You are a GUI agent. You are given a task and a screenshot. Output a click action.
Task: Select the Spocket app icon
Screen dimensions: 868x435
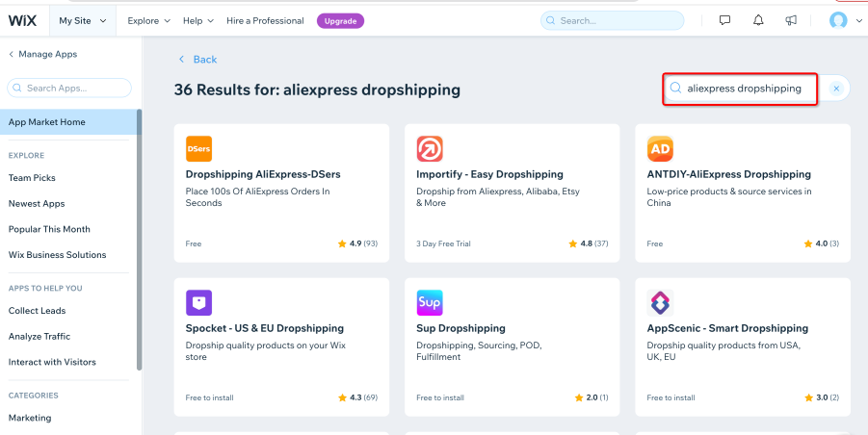[198, 303]
